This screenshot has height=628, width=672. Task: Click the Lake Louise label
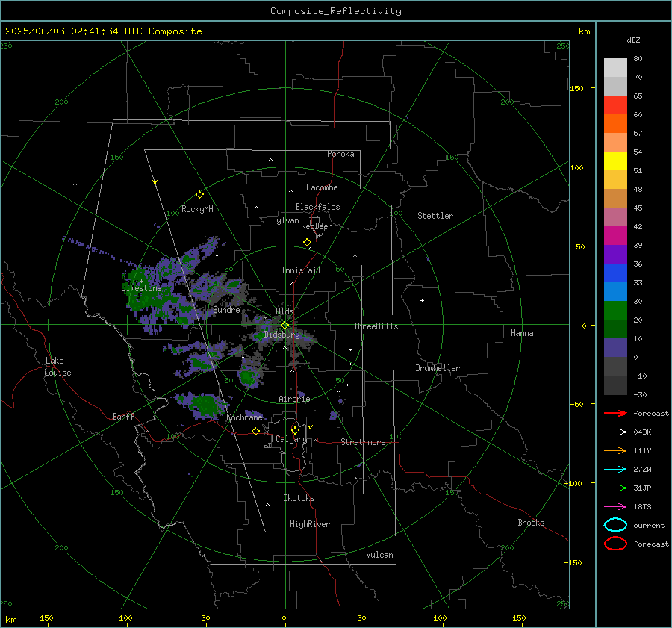tap(57, 367)
